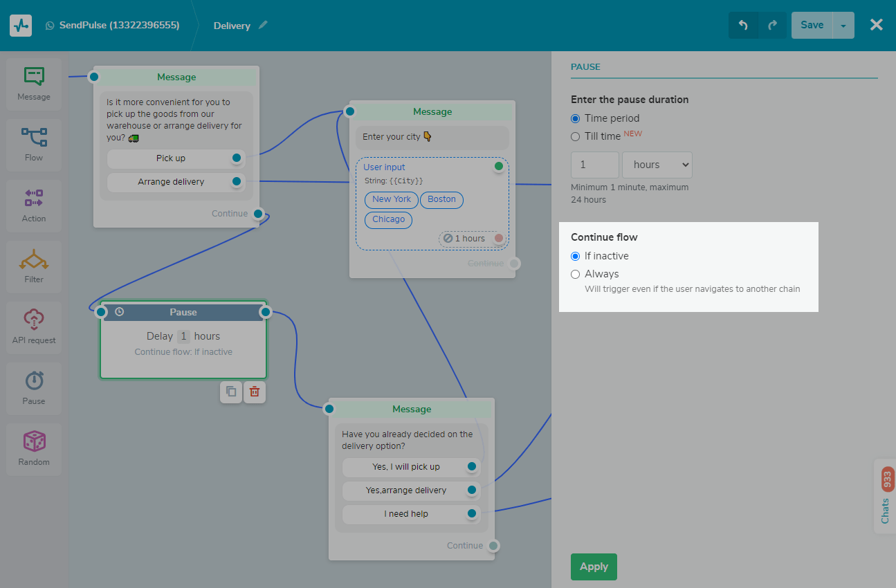Choose Always under Continue flow
Viewport: 896px width, 588px height.
(575, 274)
